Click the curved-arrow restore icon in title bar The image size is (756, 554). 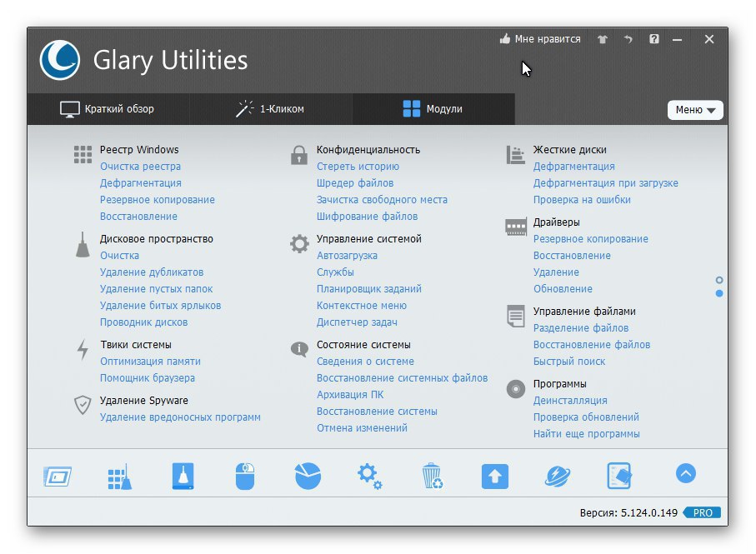pyautogui.click(x=628, y=39)
